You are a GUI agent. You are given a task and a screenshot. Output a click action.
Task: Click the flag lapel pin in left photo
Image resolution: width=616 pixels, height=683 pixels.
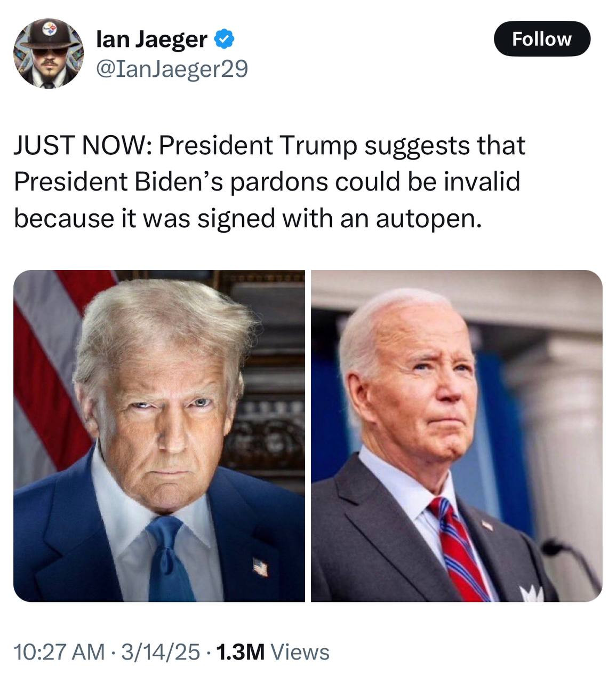(x=260, y=567)
